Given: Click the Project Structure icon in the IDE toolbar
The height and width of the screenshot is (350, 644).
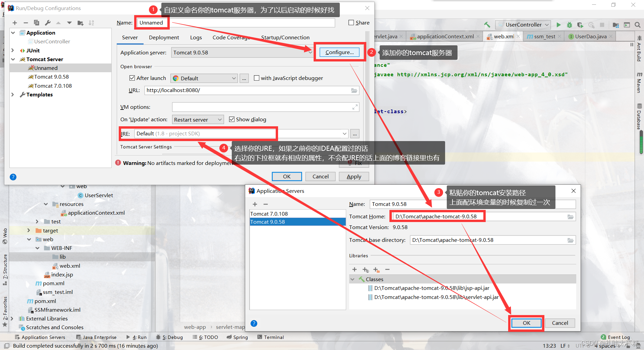Looking at the screenshot, I should (x=615, y=25).
